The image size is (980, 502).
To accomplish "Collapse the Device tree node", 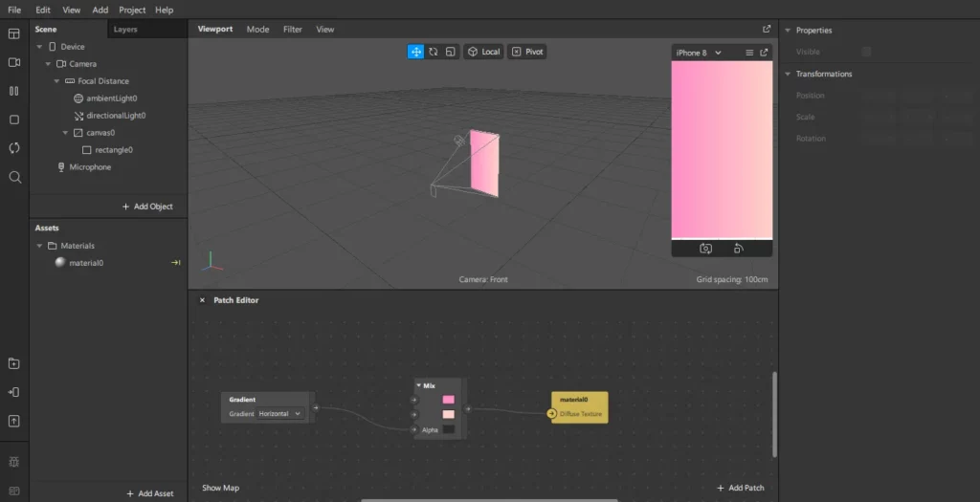I will (39, 47).
